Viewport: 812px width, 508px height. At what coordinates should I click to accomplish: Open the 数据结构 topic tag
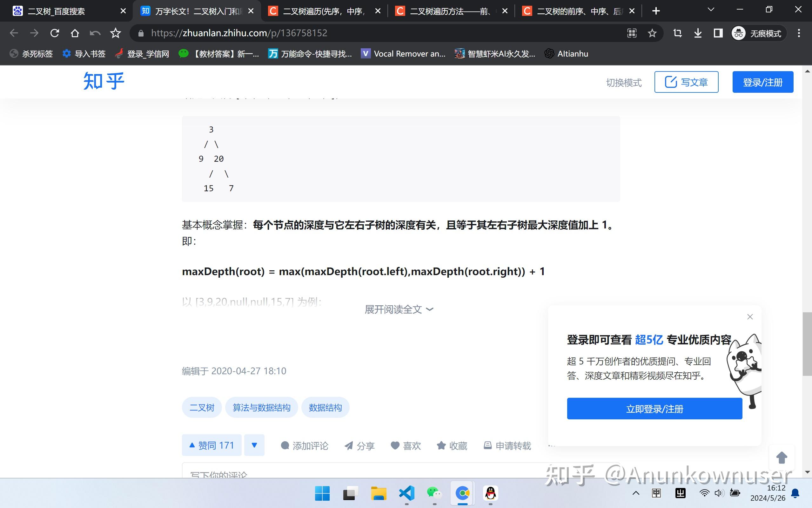tap(325, 407)
